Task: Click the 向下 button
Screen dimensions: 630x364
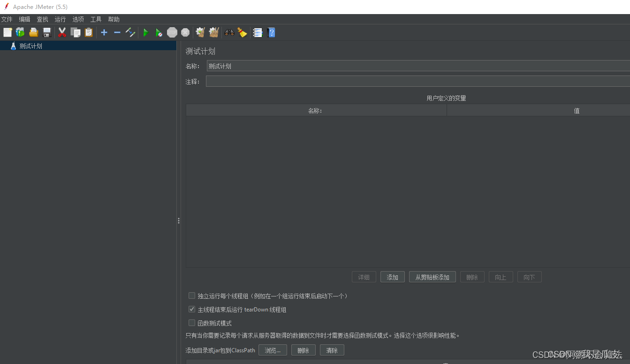Action: pos(530,277)
